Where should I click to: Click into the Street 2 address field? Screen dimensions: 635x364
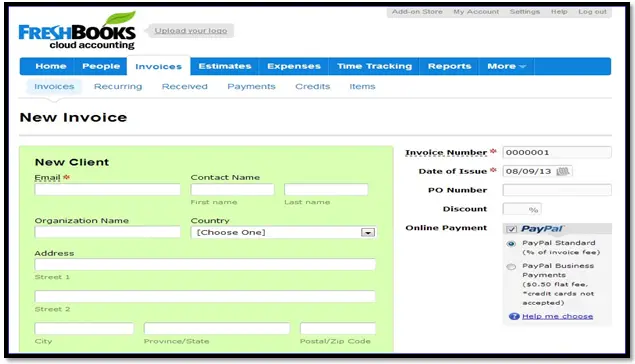(x=205, y=296)
